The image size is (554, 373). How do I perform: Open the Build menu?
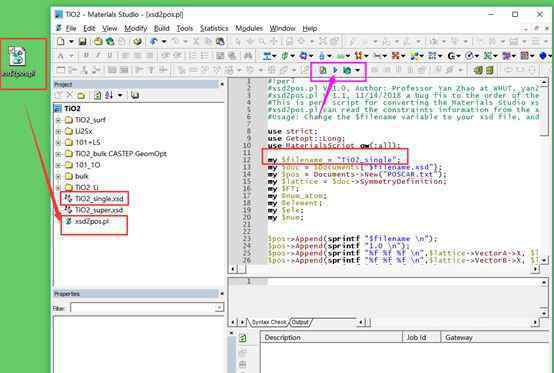161,28
